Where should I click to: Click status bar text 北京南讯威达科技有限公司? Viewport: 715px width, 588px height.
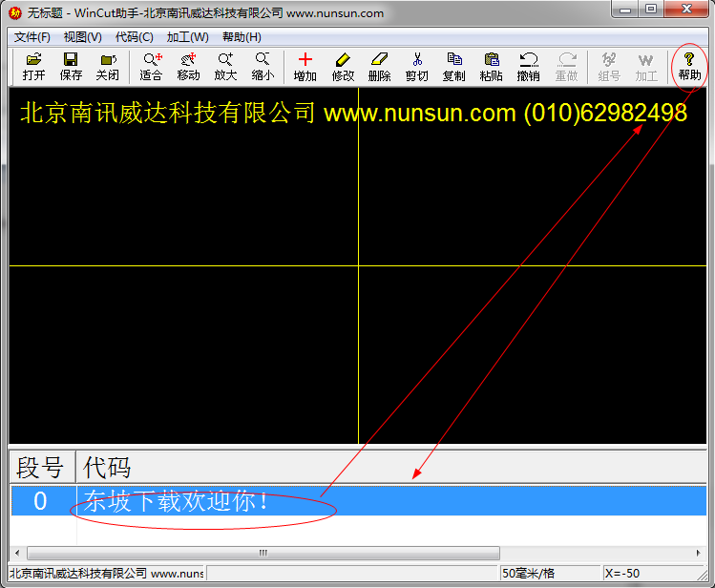pos(78,573)
